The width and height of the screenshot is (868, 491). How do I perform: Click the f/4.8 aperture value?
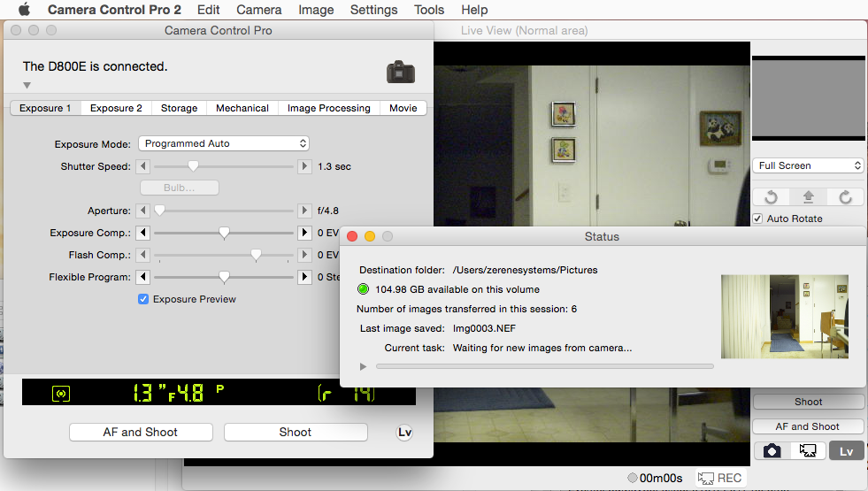(328, 211)
